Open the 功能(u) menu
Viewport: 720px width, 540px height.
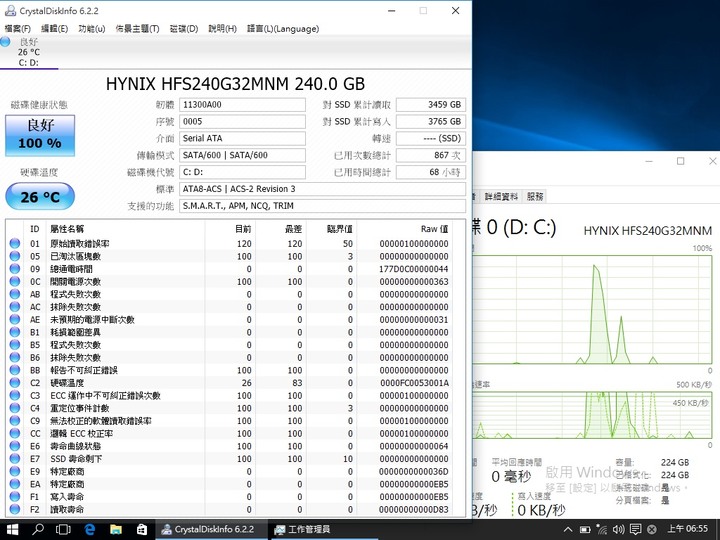coord(92,28)
